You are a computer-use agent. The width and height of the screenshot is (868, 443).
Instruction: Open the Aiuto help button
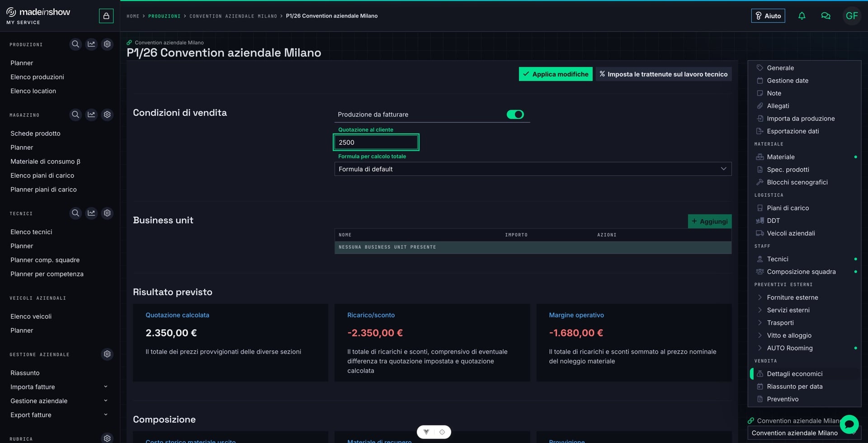[x=768, y=16]
